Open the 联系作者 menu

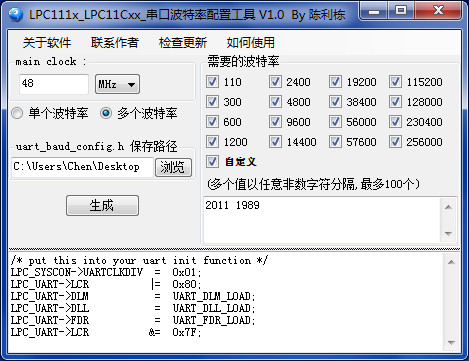115,43
